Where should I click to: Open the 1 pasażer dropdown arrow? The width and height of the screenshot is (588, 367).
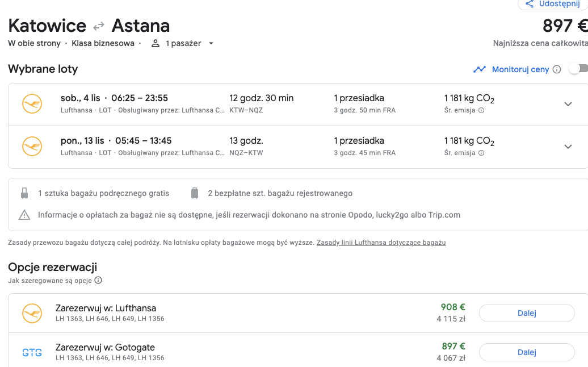211,44
